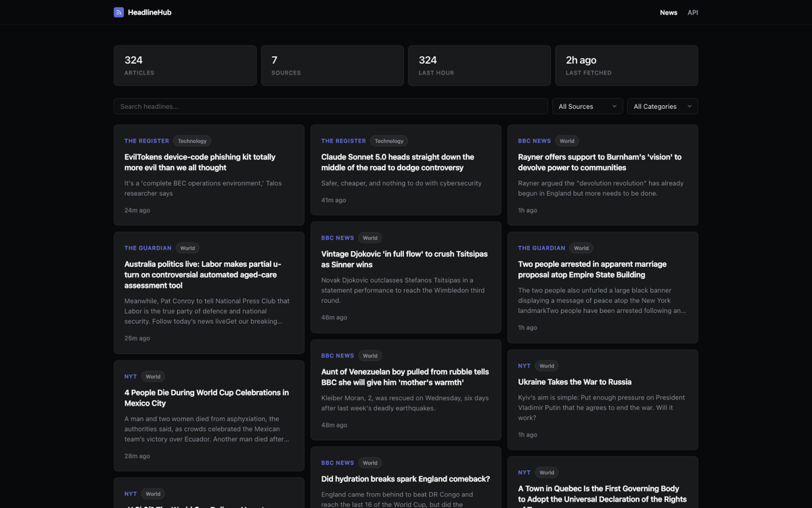
Task: Open 4 People Die During World Cup headline
Action: [206, 398]
